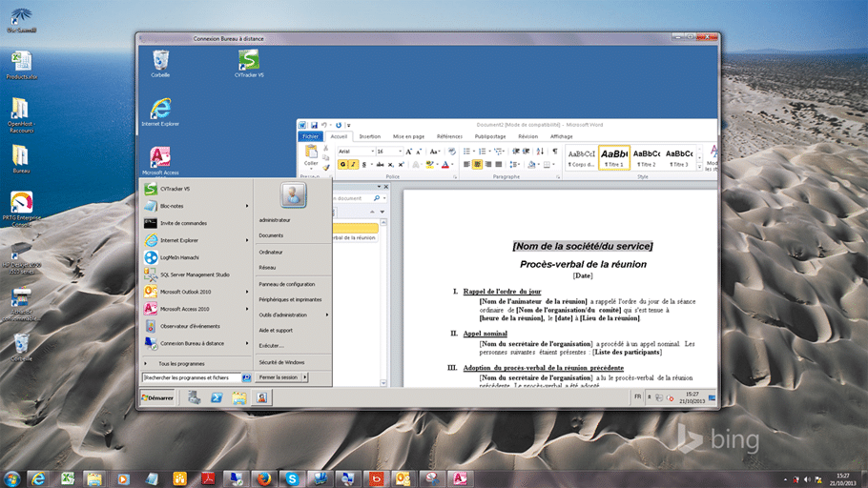The width and height of the screenshot is (868, 488).
Task: Switch to the Insertion ribbon tab
Action: pyautogui.click(x=370, y=136)
